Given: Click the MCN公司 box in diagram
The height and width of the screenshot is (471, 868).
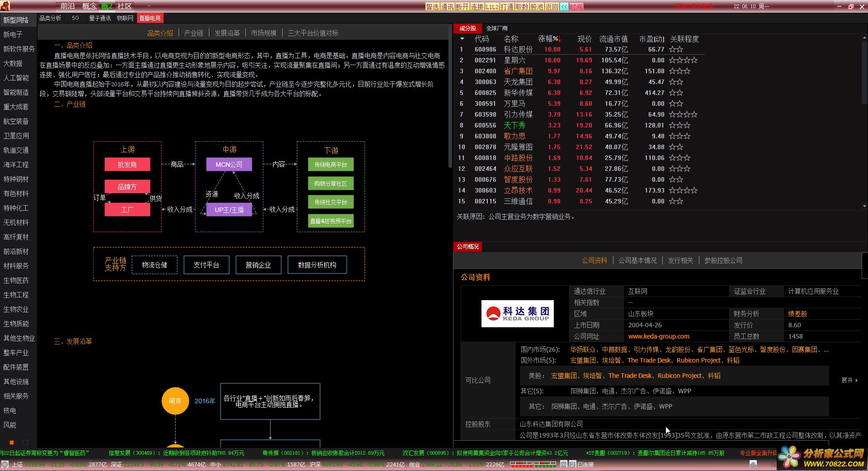Looking at the screenshot, I should (229, 165).
